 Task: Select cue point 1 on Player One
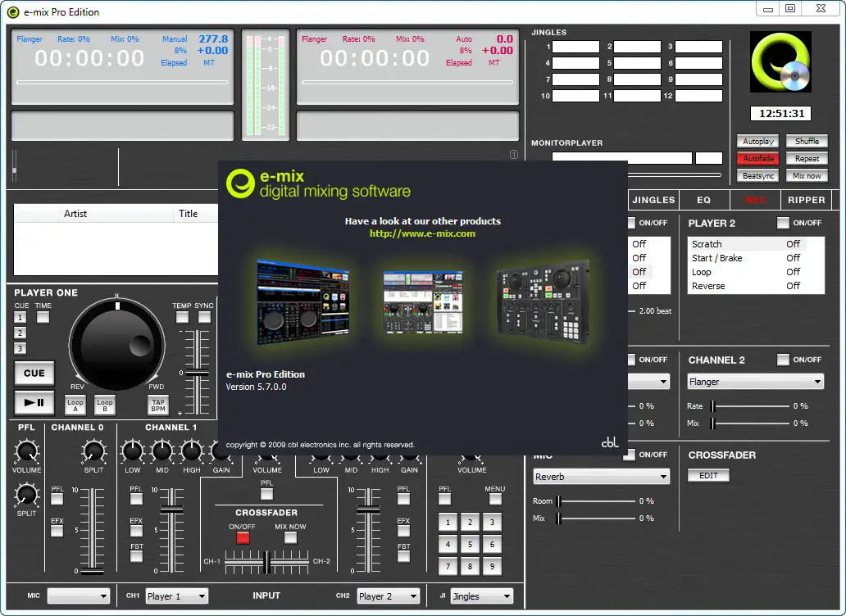click(x=20, y=318)
